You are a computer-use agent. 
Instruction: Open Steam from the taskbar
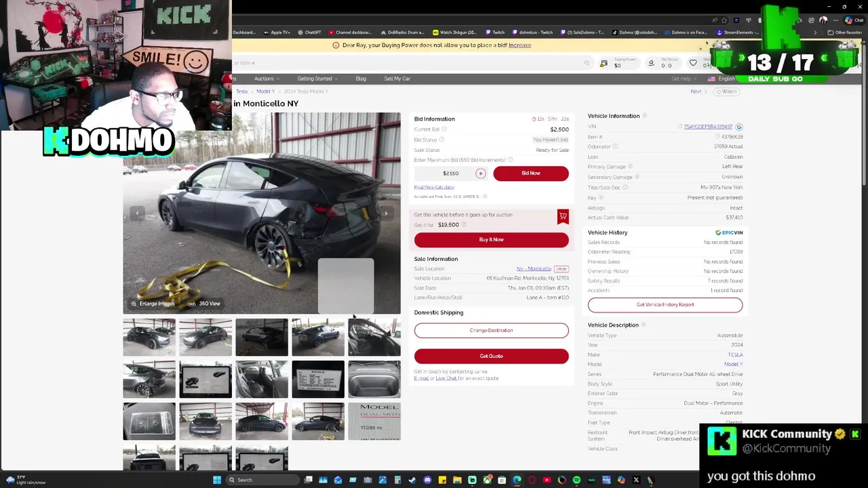[x=412, y=480]
